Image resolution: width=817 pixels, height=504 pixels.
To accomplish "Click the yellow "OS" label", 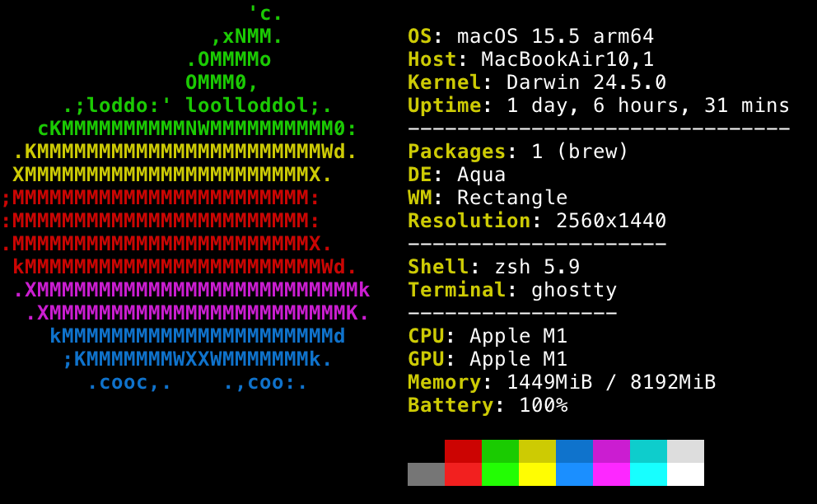I will 420,36.
